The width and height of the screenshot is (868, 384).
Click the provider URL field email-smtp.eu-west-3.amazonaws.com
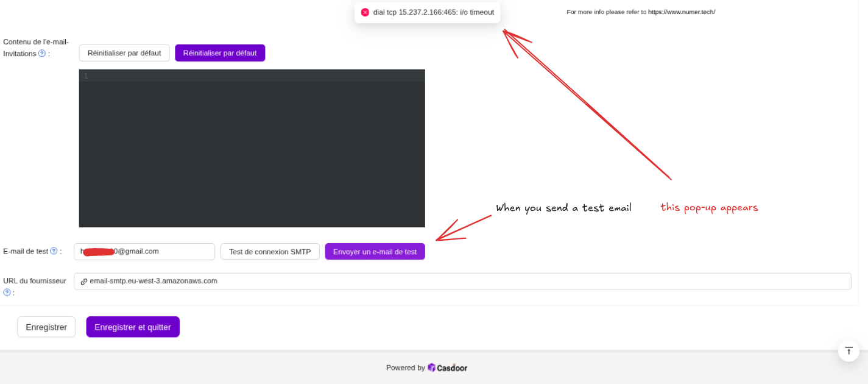pos(462,282)
